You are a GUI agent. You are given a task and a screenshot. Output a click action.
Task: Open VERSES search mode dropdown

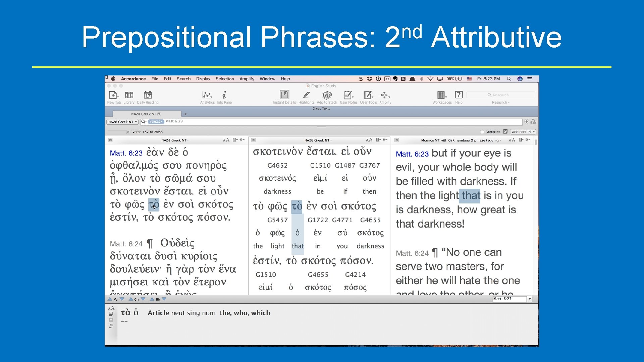pyautogui.click(x=156, y=122)
